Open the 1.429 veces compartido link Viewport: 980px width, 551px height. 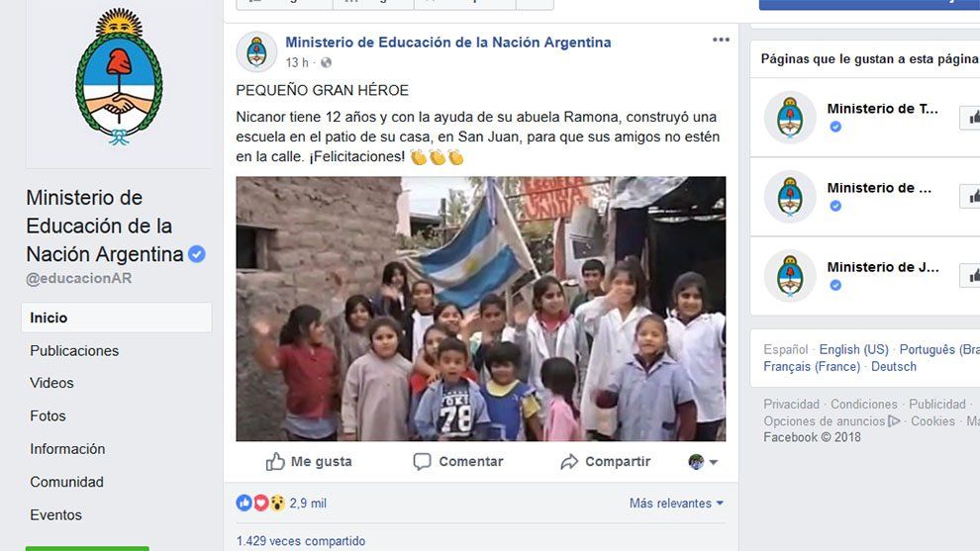coord(301,541)
